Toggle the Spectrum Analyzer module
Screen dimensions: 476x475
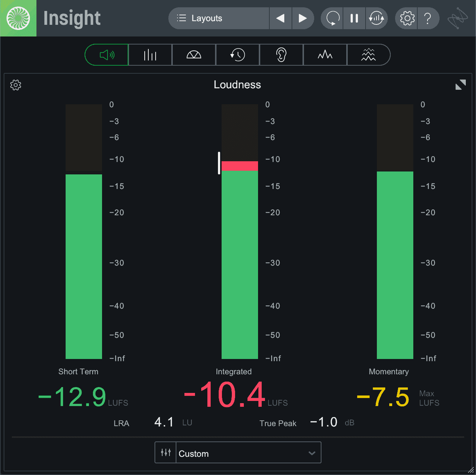click(x=325, y=55)
